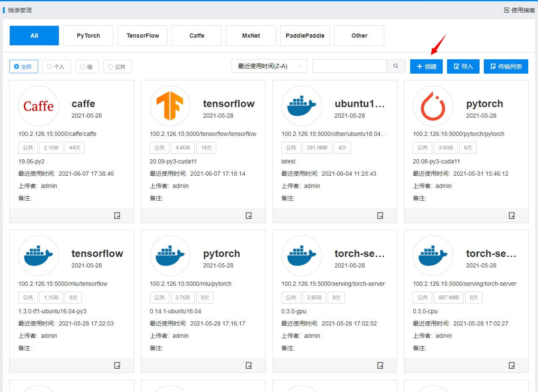Click the 创建 create button
Screen dimensions: 538x392
[426, 66]
